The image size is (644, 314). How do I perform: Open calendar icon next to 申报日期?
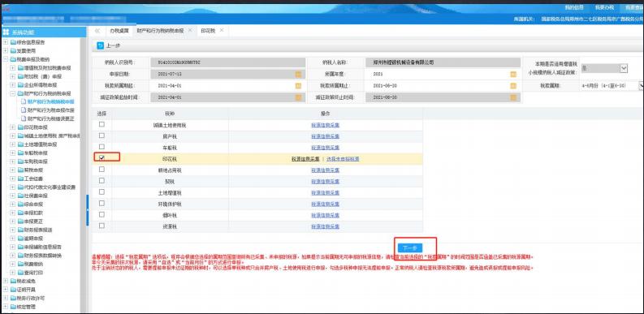pos(298,75)
